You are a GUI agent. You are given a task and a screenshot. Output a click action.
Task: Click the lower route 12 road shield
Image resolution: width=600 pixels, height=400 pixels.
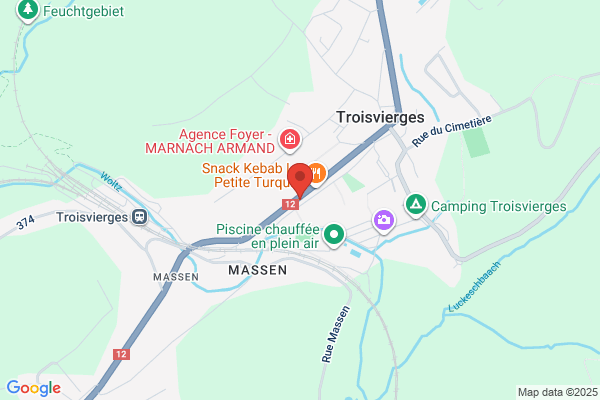121,354
